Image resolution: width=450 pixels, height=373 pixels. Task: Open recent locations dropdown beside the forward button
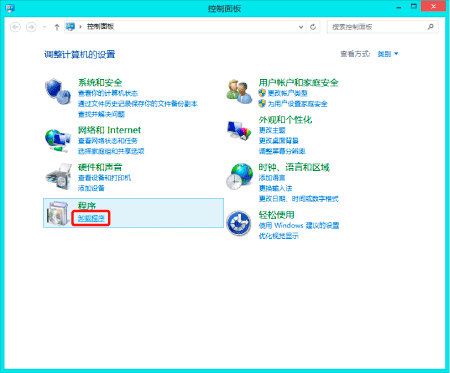tap(44, 27)
